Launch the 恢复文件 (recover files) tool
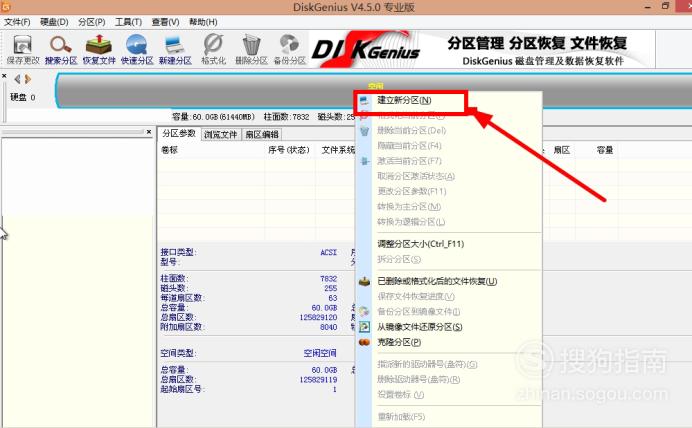 [99, 49]
